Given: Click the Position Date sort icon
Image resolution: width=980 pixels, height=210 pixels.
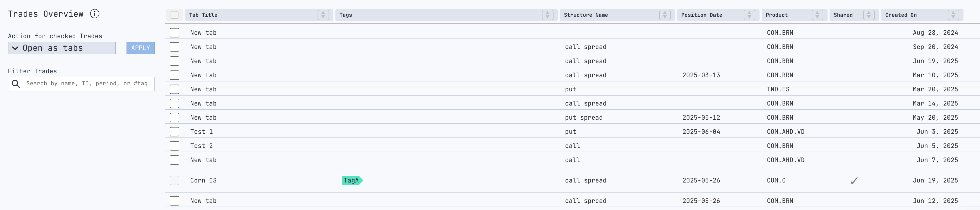Looking at the screenshot, I should pos(749,15).
